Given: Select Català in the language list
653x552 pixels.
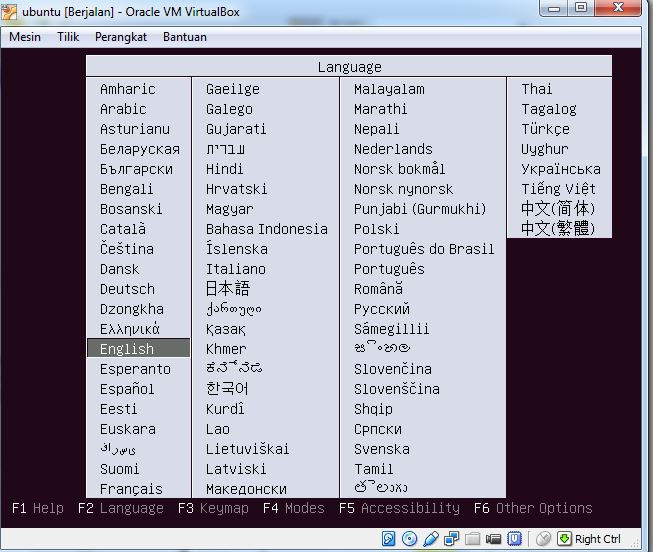Looking at the screenshot, I should (x=123, y=229).
